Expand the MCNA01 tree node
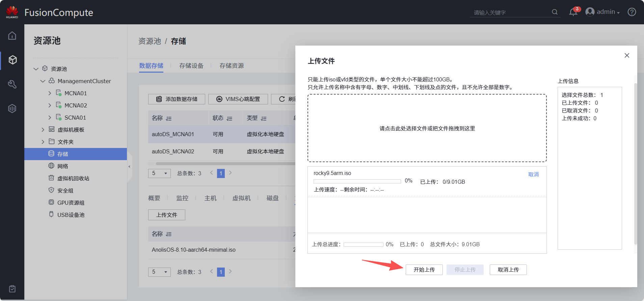Image resolution: width=644 pixels, height=301 pixels. click(x=50, y=93)
